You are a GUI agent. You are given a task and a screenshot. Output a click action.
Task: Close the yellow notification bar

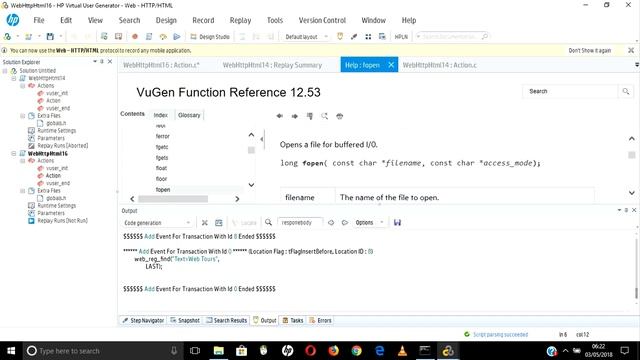[x=631, y=51]
